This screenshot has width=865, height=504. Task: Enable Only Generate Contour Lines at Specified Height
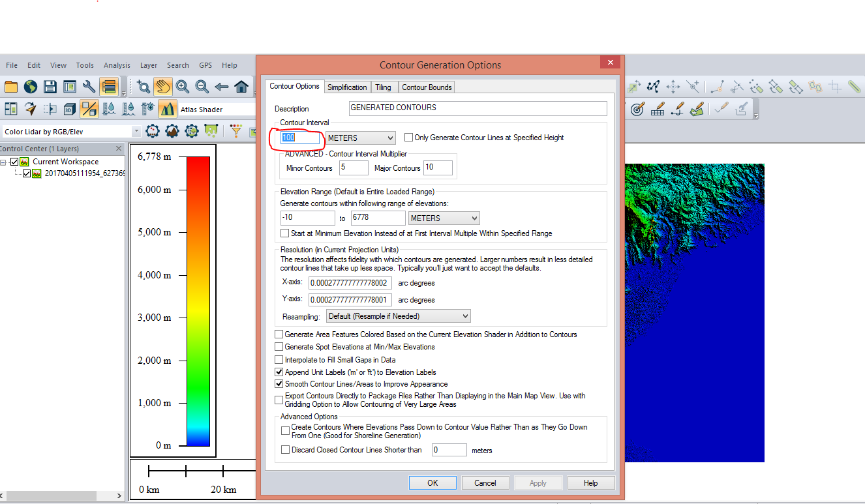[x=408, y=137]
